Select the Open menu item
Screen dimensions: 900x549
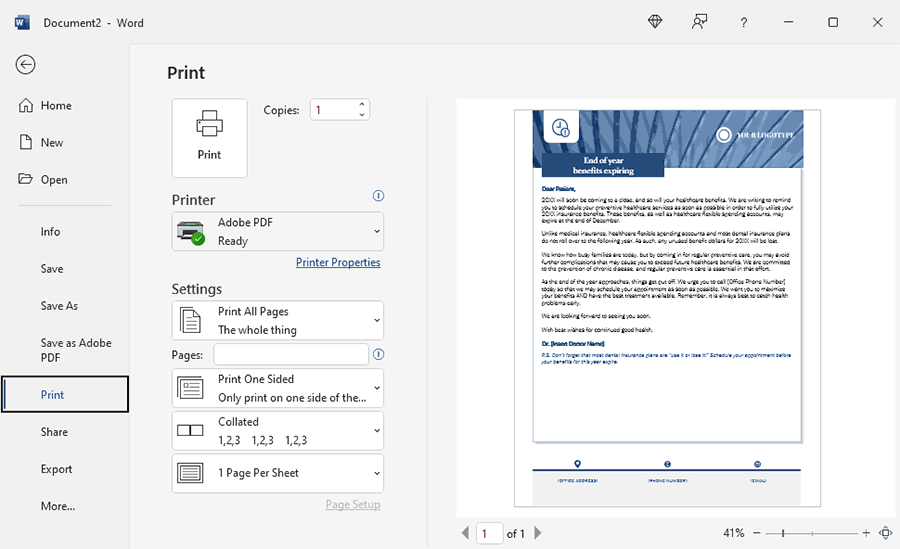(65, 180)
